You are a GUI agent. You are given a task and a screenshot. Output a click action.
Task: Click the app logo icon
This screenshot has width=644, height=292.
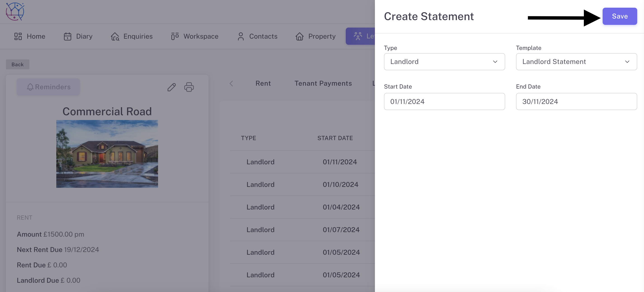(15, 12)
